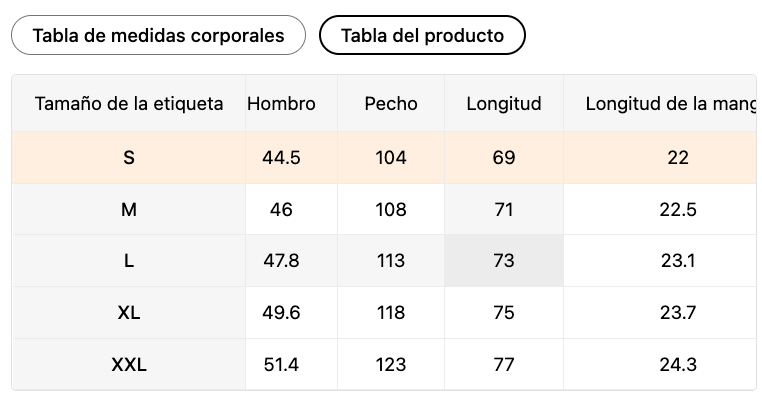
Task: Click the Longitud column header
Action: (x=504, y=103)
